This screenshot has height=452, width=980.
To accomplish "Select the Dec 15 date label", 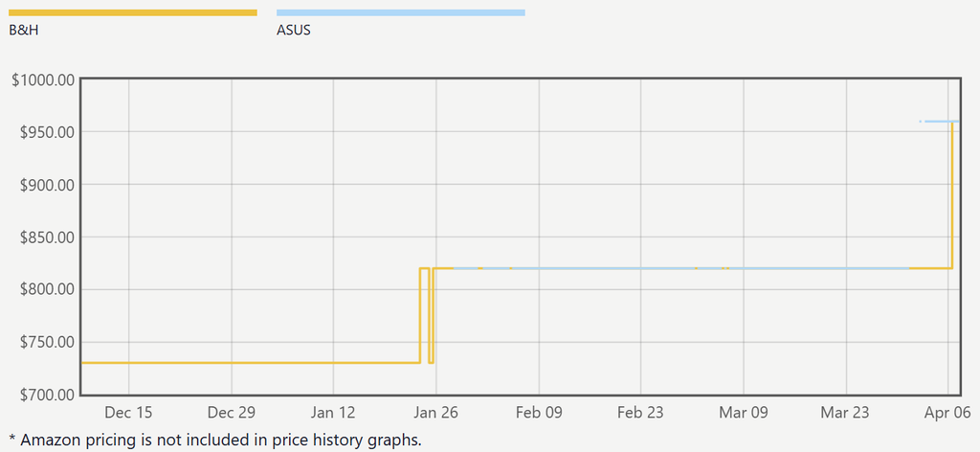I will click(128, 413).
